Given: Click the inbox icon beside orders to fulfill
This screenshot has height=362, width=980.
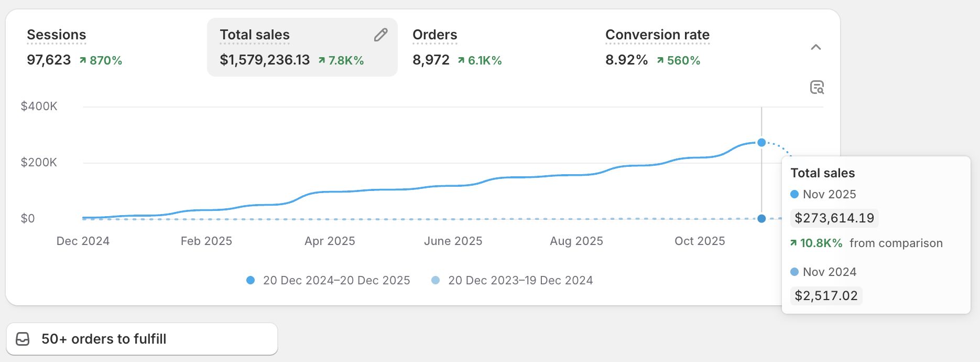Looking at the screenshot, I should click(x=23, y=338).
